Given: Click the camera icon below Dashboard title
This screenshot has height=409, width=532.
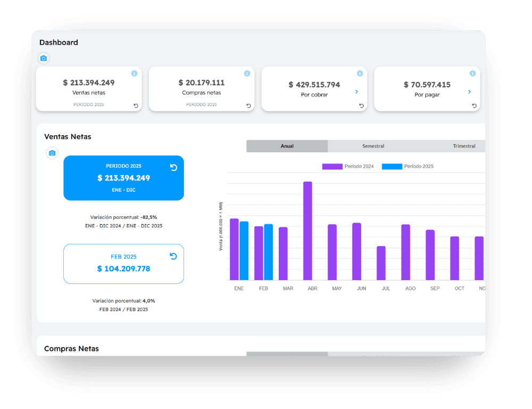Looking at the screenshot, I should (44, 59).
